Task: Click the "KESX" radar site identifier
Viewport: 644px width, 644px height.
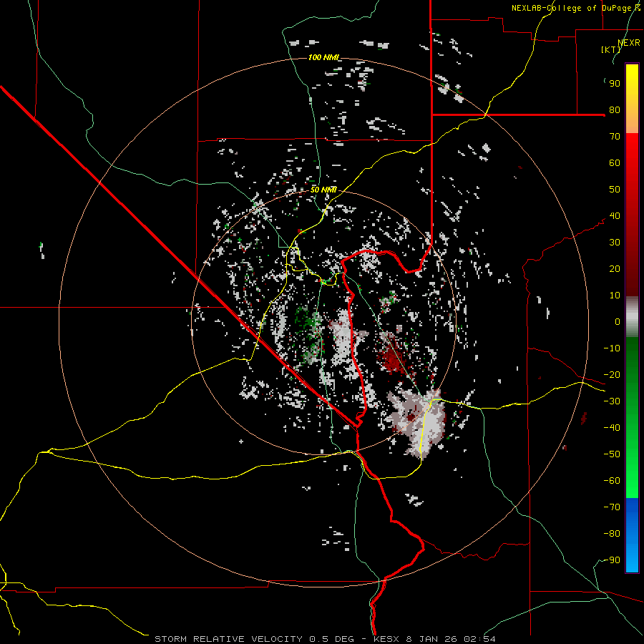Action: point(386,639)
